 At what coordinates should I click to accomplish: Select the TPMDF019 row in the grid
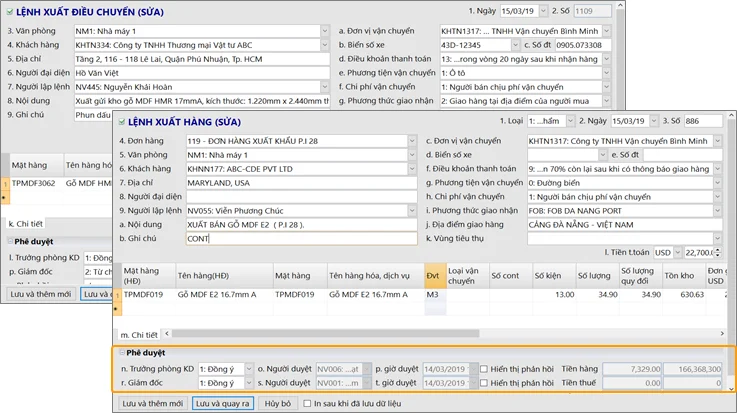145,295
